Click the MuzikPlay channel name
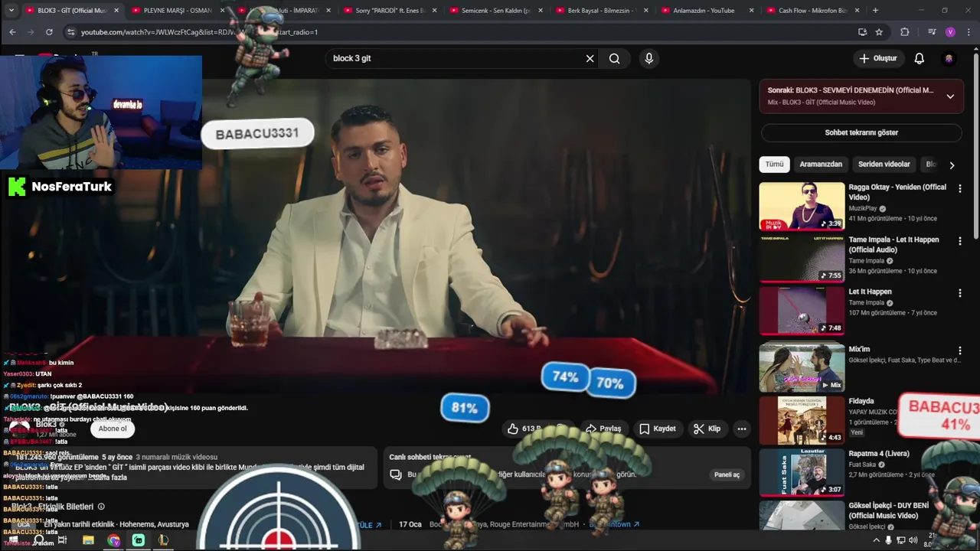 [x=863, y=208]
